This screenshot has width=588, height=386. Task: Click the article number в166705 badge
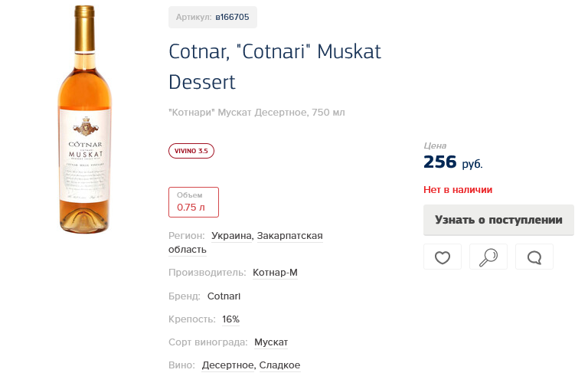tap(213, 17)
